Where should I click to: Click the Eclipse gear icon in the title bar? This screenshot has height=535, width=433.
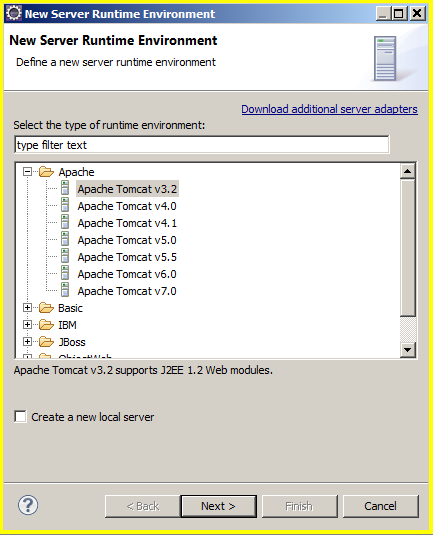point(14,13)
